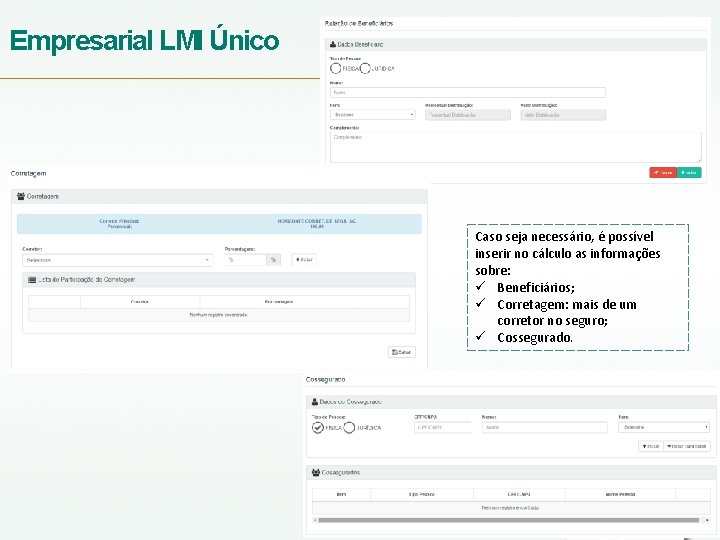This screenshot has width=720, height=540.
Task: Click the blue Corretor Principal info banner
Action: (219, 224)
